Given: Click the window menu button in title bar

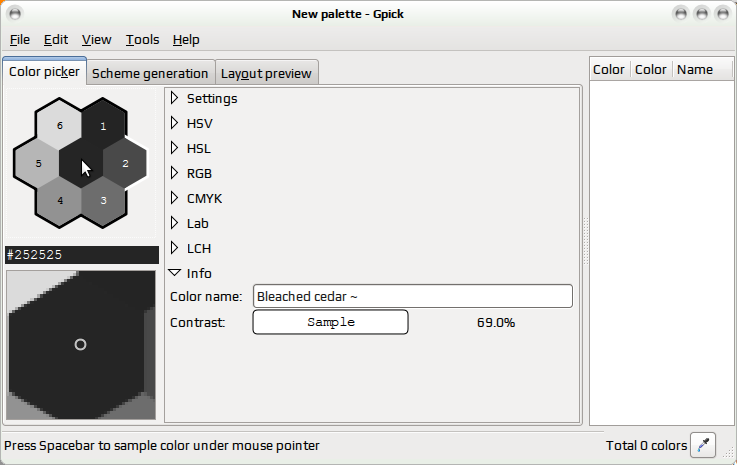Looking at the screenshot, I should tap(15, 14).
